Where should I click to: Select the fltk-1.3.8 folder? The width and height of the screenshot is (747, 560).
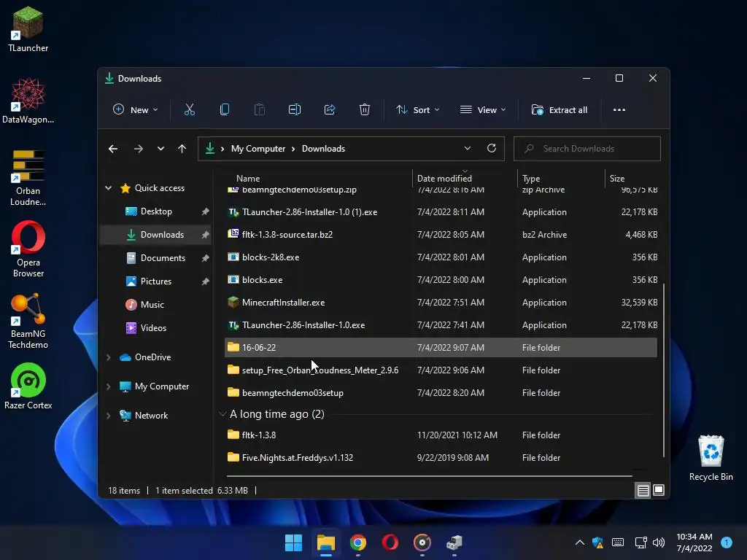pyautogui.click(x=441, y=435)
